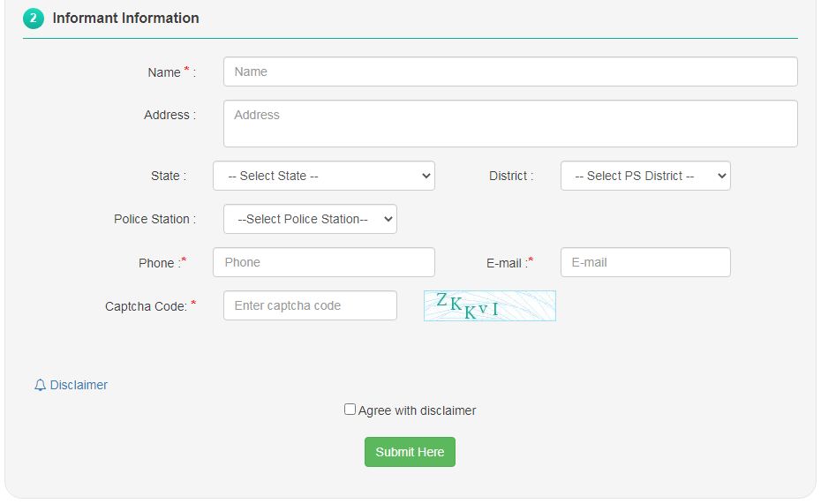
Task: Click the green step 2 number badge
Action: (33, 19)
